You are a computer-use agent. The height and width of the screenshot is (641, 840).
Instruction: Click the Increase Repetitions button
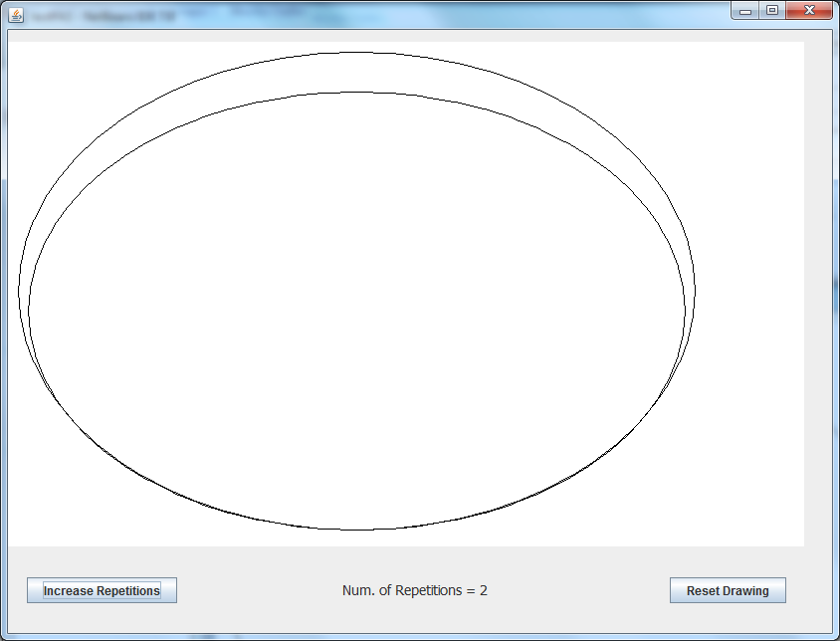(x=102, y=590)
